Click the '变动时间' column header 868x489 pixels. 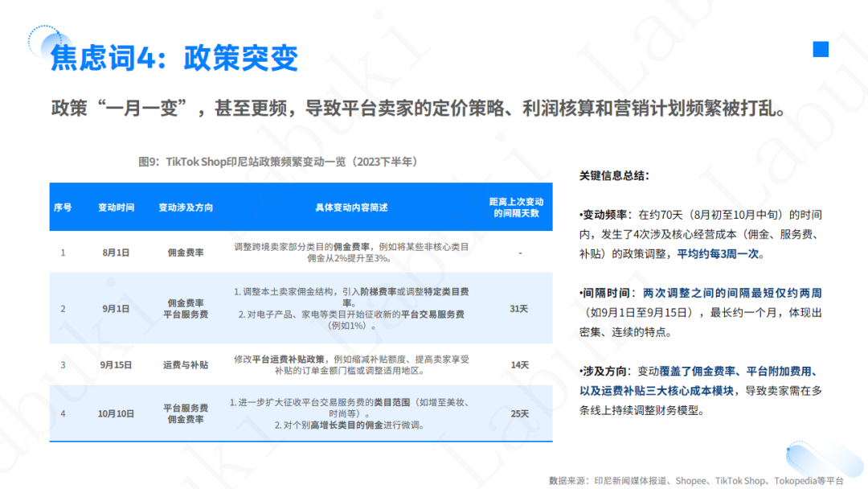117,208
